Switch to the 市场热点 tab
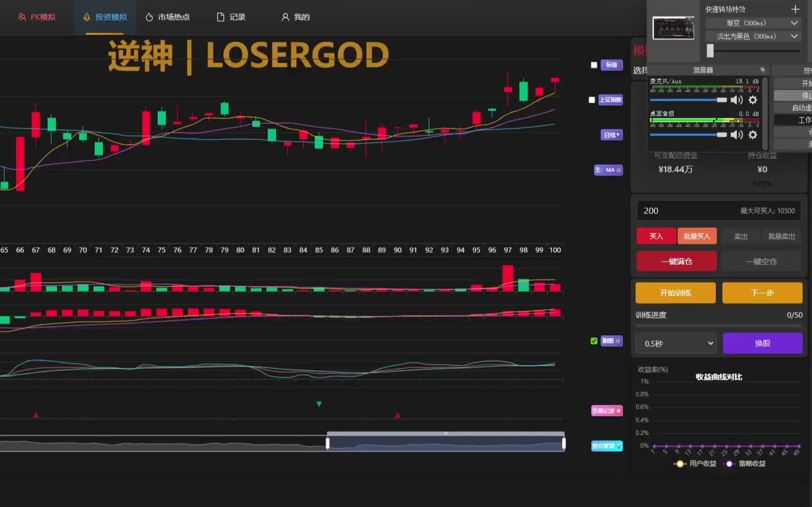Screen dimensions: 812x507 [x=168, y=17]
